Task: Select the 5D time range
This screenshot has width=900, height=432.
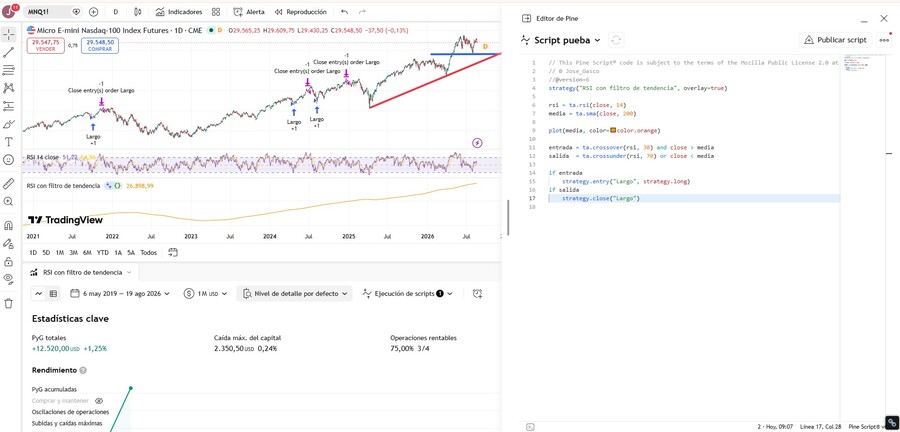Action: click(46, 252)
